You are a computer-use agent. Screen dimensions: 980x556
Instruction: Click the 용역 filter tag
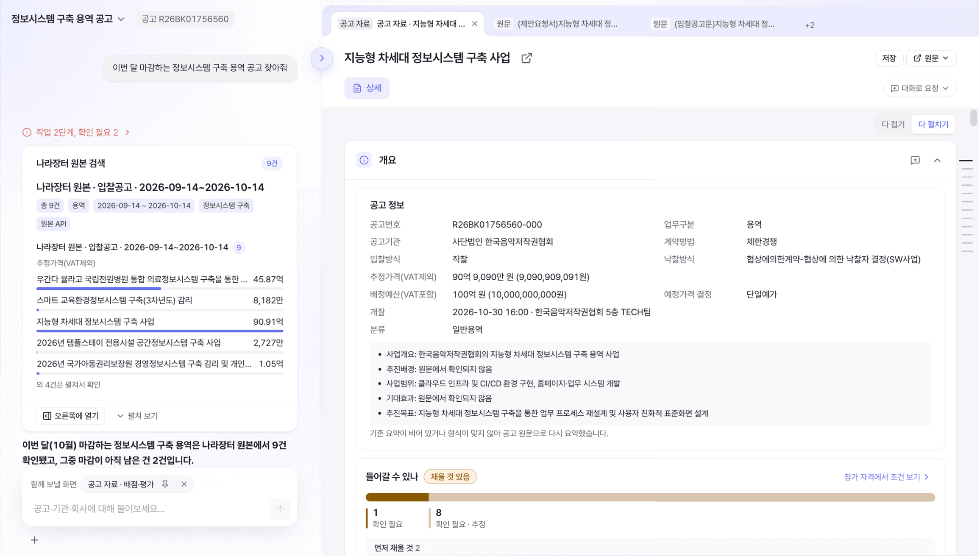pos(78,206)
